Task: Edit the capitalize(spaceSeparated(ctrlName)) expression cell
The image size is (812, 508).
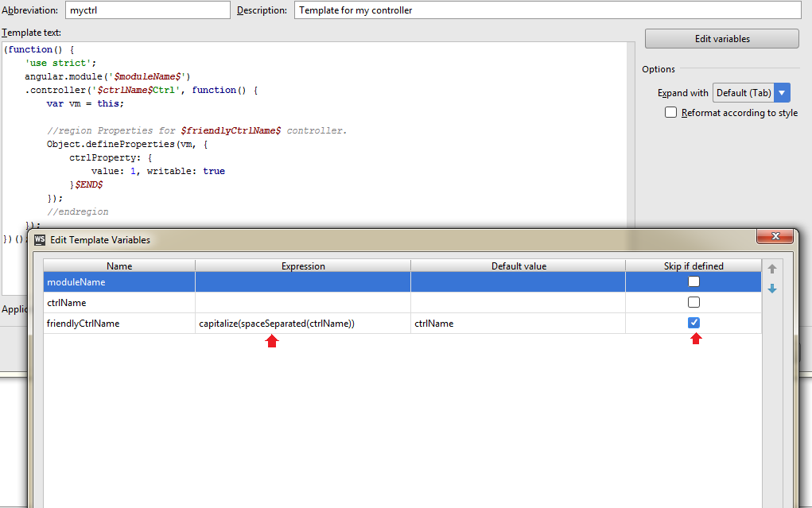Action: coord(302,323)
